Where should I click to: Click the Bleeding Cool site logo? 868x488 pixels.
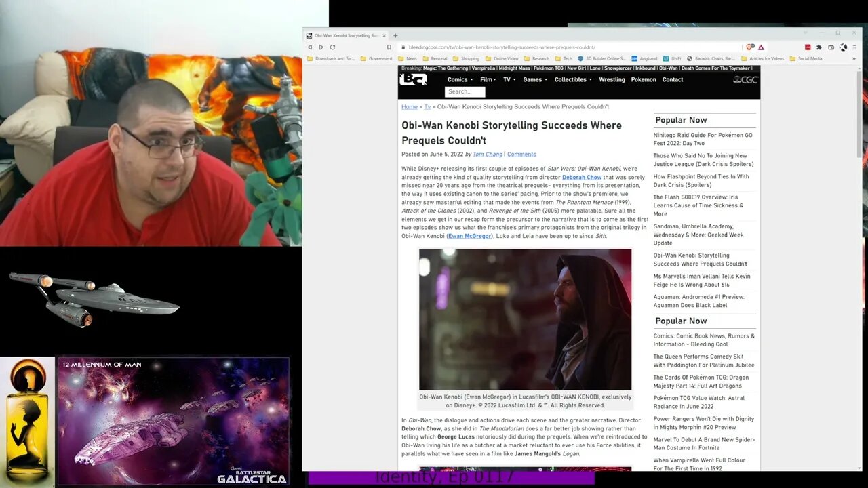413,79
